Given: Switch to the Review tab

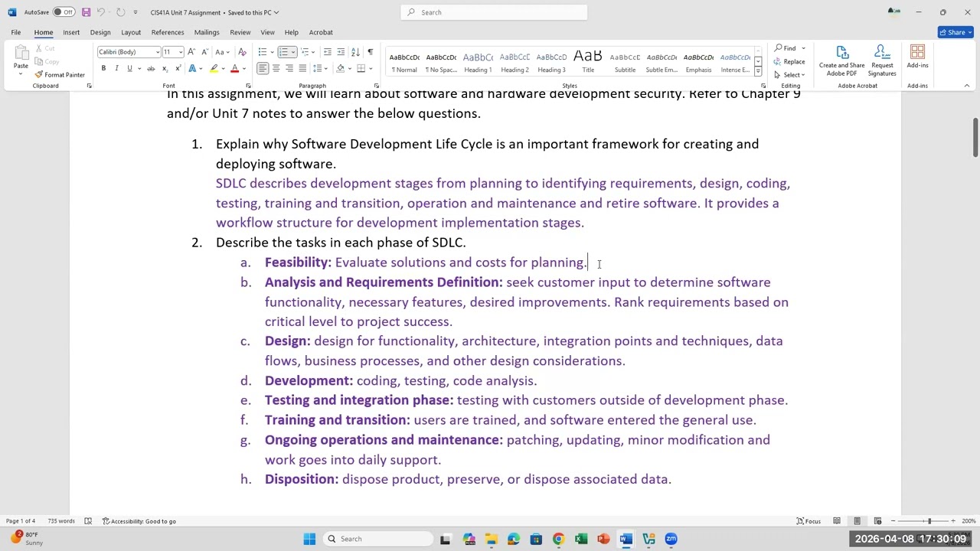Looking at the screenshot, I should pos(240,32).
